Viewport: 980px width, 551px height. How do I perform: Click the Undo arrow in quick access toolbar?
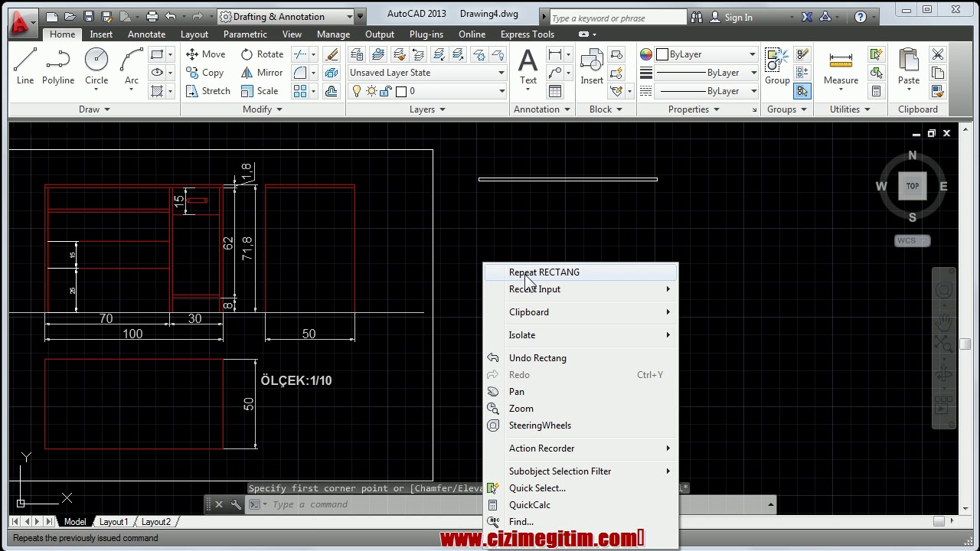171,16
